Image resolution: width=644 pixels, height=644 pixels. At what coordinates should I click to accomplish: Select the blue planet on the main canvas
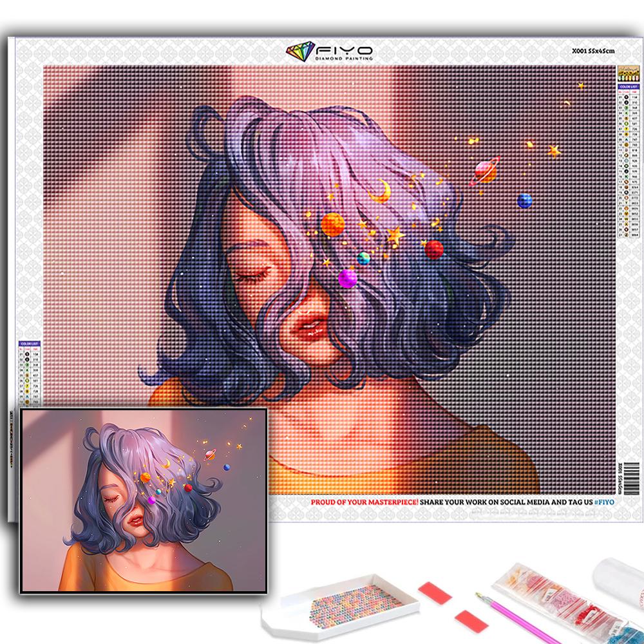point(525,200)
